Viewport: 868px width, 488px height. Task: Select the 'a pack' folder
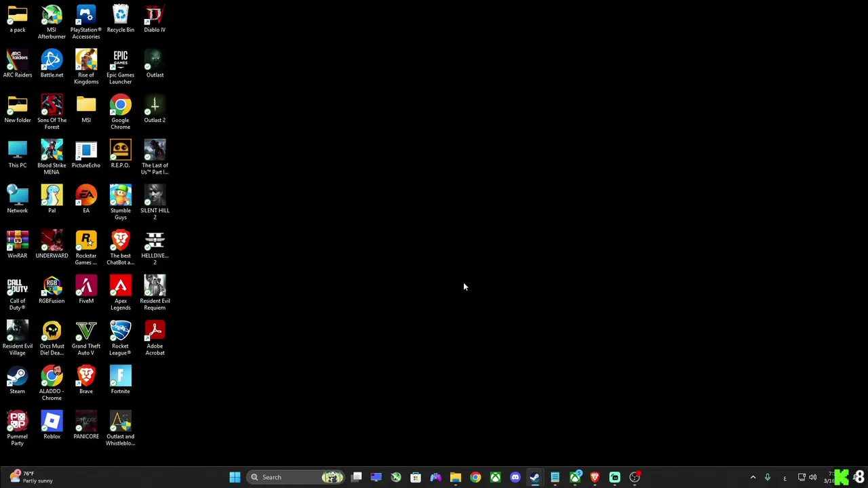(18, 19)
